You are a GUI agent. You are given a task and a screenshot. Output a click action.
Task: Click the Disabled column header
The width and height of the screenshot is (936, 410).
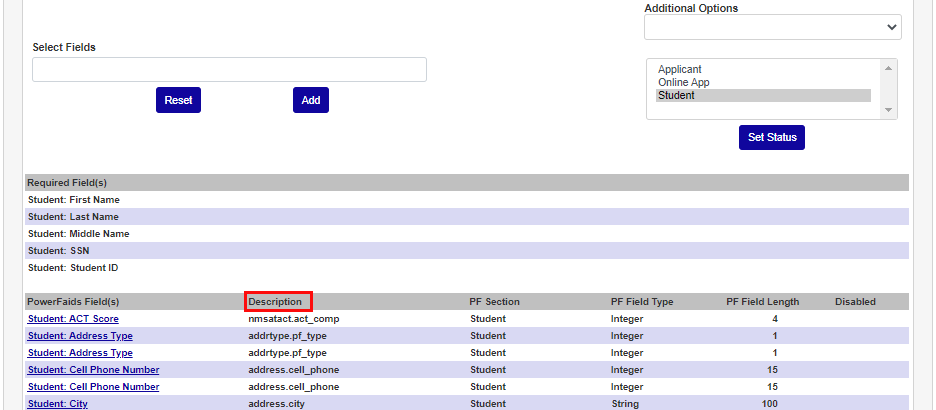pyautogui.click(x=855, y=301)
